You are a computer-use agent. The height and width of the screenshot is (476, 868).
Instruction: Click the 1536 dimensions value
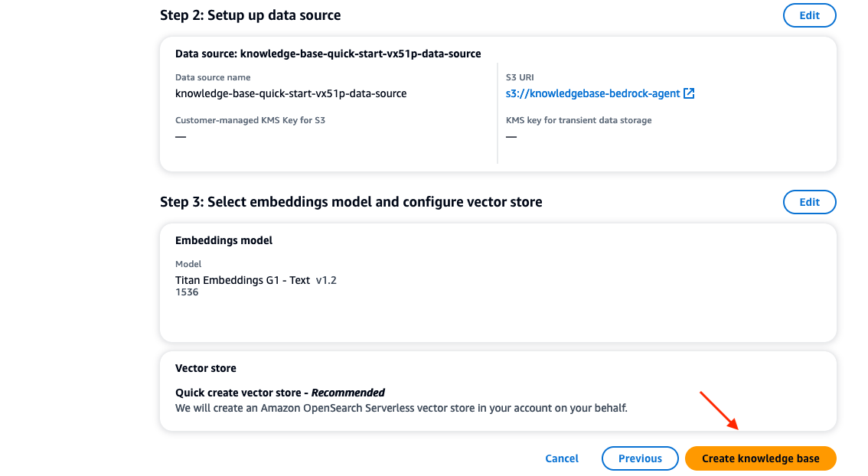pos(187,292)
